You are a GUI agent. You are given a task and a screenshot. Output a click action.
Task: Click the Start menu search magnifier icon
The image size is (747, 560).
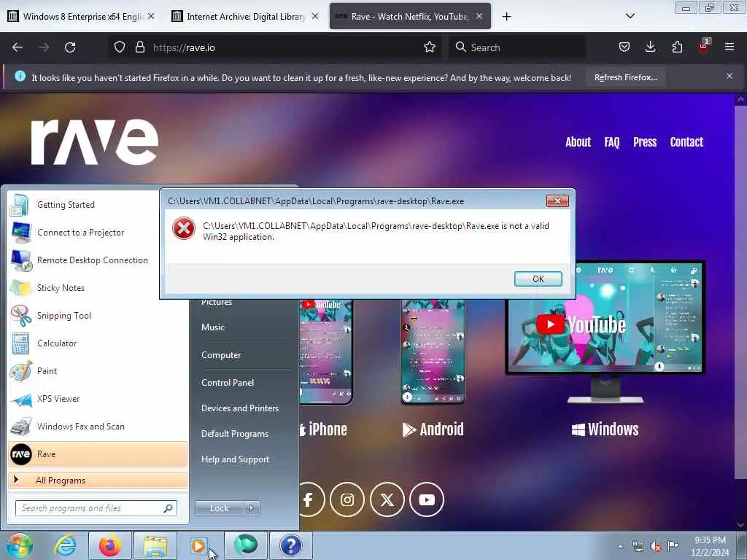pos(169,508)
